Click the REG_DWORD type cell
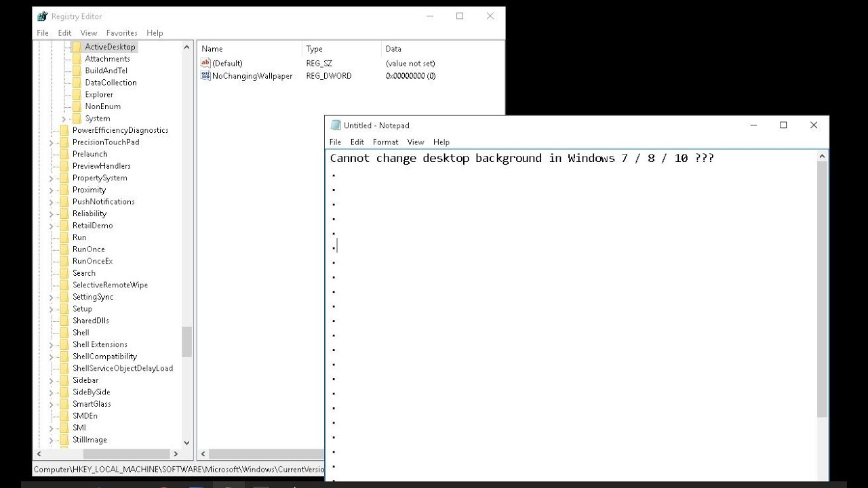This screenshot has width=868, height=488. point(329,76)
